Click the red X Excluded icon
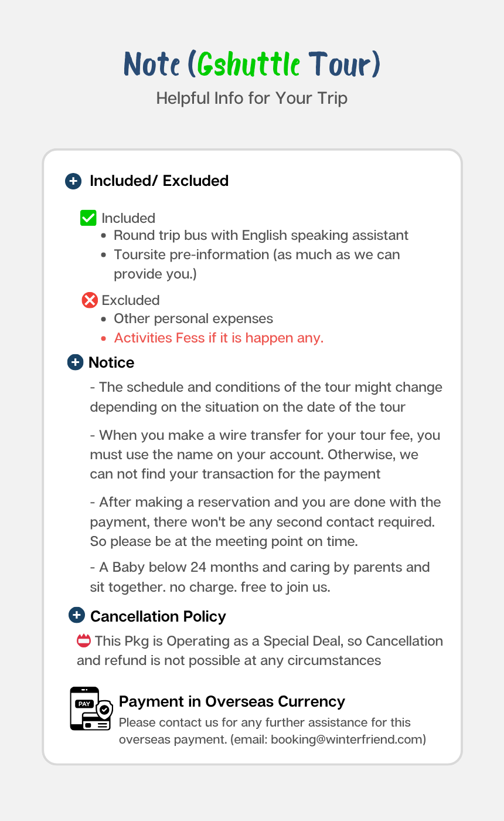 coord(90,300)
